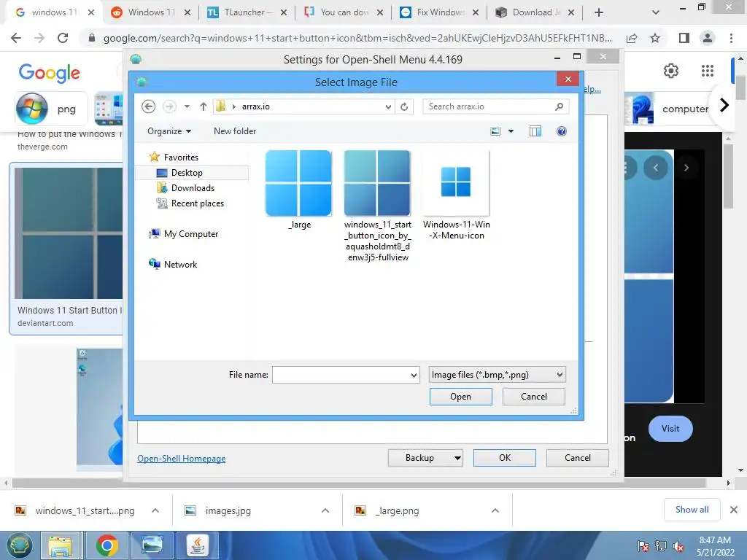Open images.jpg download item

(228, 511)
